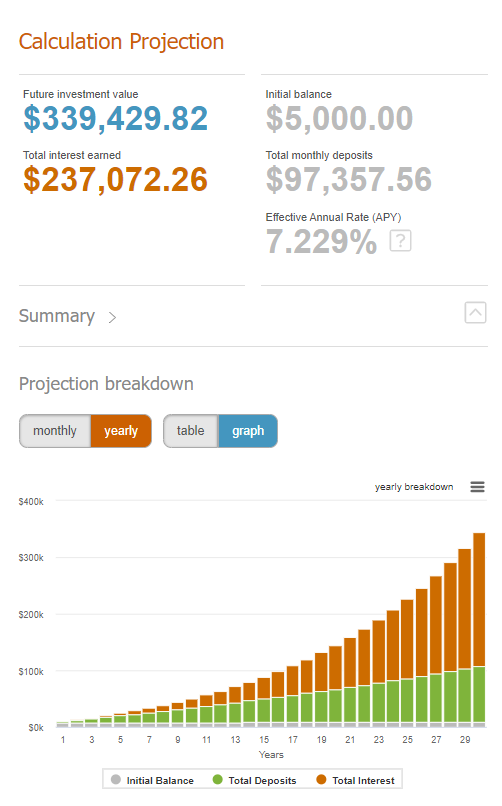This screenshot has height=806, width=502.
Task: Click the future investment value amount
Action: click(116, 118)
